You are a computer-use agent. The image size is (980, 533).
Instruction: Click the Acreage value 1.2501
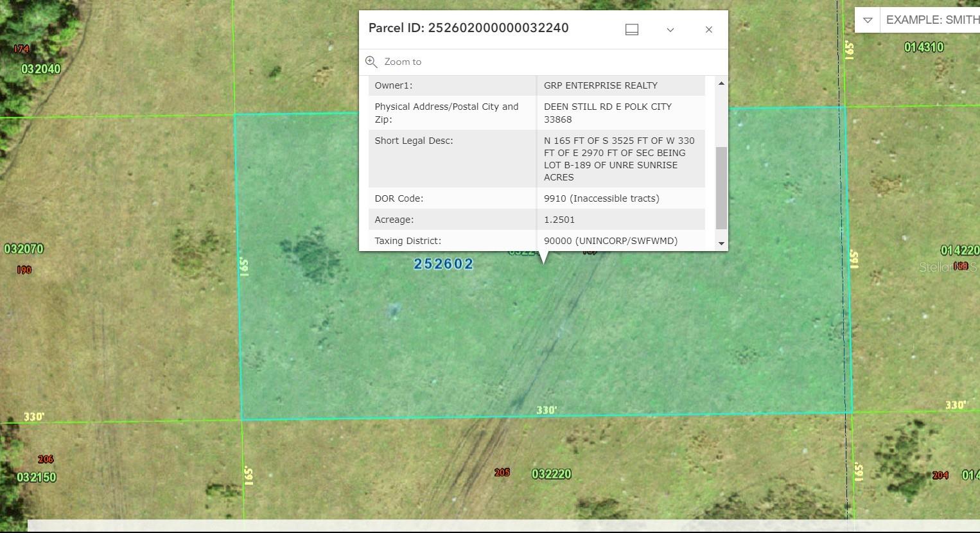[x=559, y=220]
